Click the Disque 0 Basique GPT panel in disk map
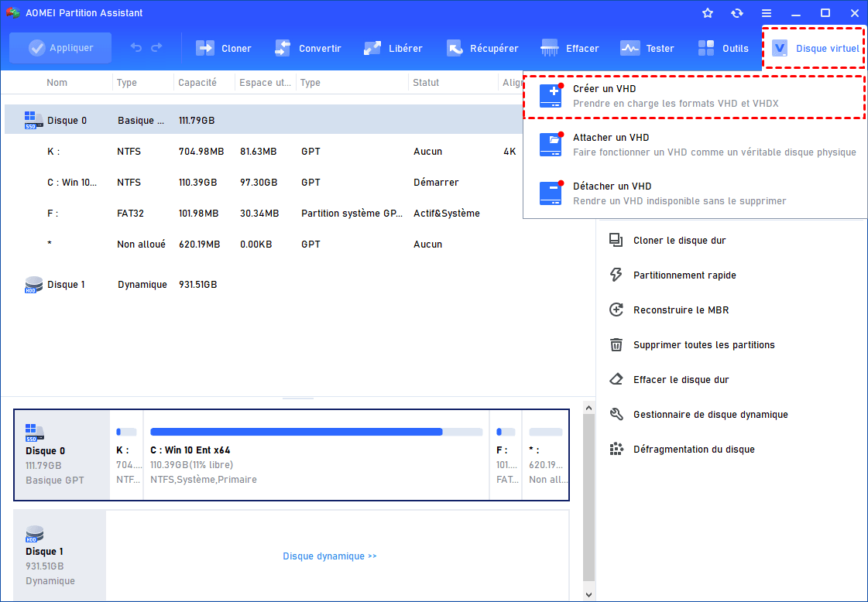 point(62,455)
